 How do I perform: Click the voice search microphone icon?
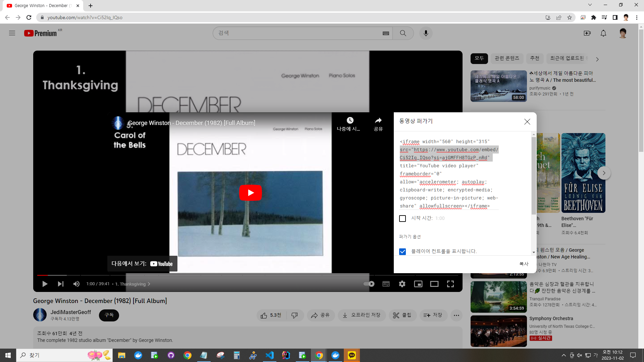click(x=426, y=33)
